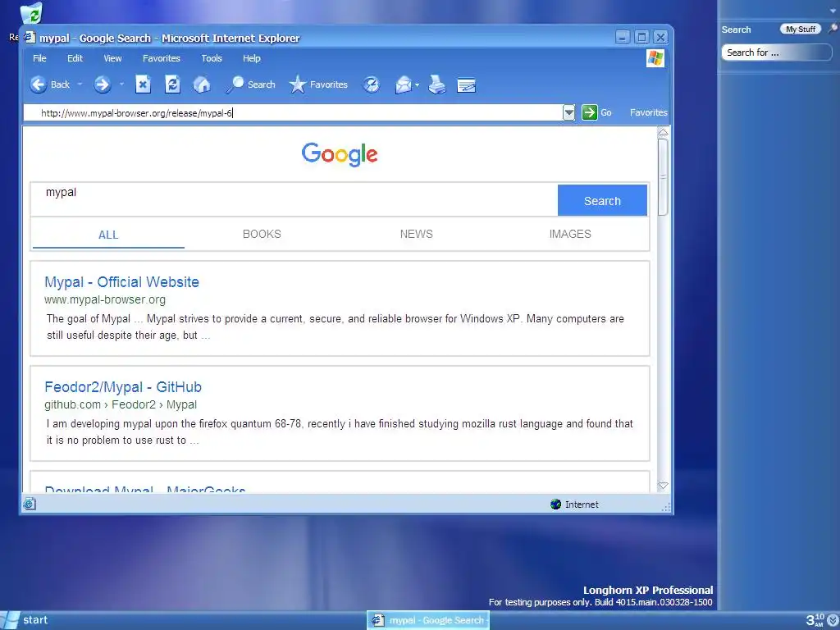This screenshot has width=840, height=630.
Task: Open the Mail button dropdown arrow
Action: coord(417,84)
